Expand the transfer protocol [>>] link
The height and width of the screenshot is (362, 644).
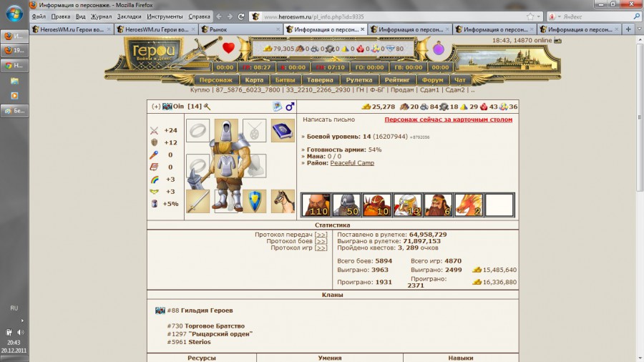coord(321,235)
